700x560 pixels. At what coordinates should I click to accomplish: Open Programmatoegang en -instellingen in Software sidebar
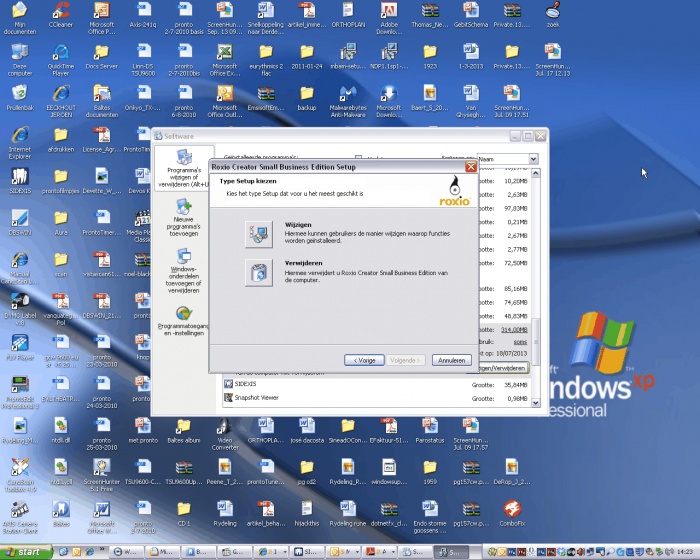pyautogui.click(x=183, y=321)
